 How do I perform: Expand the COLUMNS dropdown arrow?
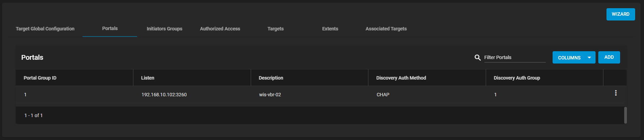coord(589,57)
